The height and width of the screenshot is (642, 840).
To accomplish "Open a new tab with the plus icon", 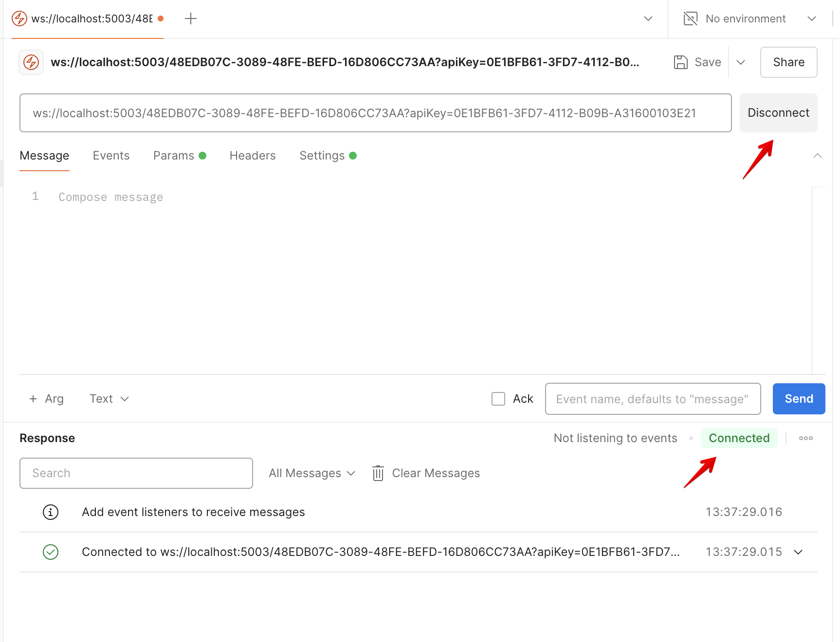I will pos(191,19).
